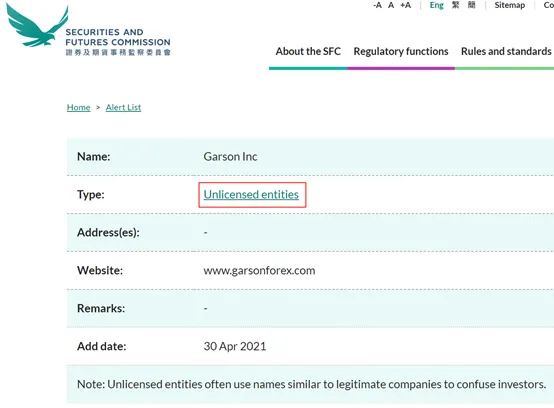The height and width of the screenshot is (408, 554).
Task: Switch to Traditional Chinese 繁
Action: click(x=455, y=5)
